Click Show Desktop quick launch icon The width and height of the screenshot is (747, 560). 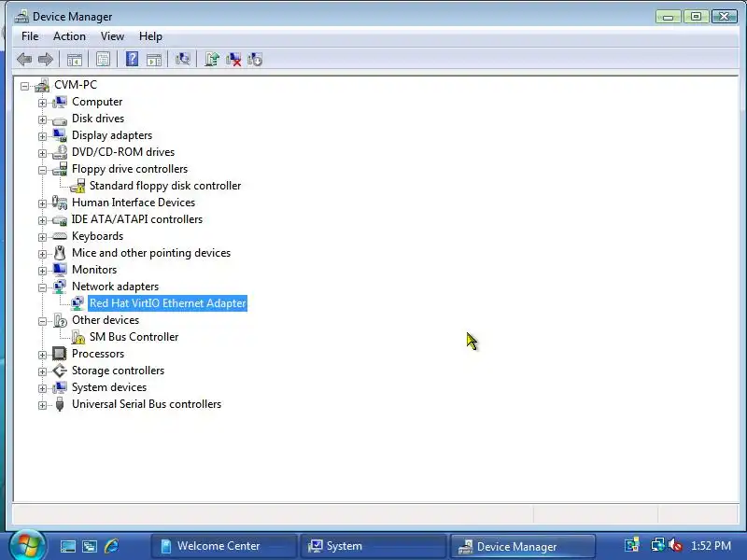tap(67, 546)
